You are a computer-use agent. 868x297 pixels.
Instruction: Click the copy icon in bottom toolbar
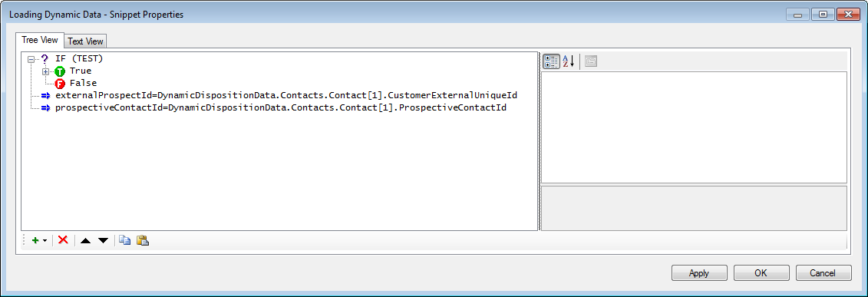coord(125,240)
